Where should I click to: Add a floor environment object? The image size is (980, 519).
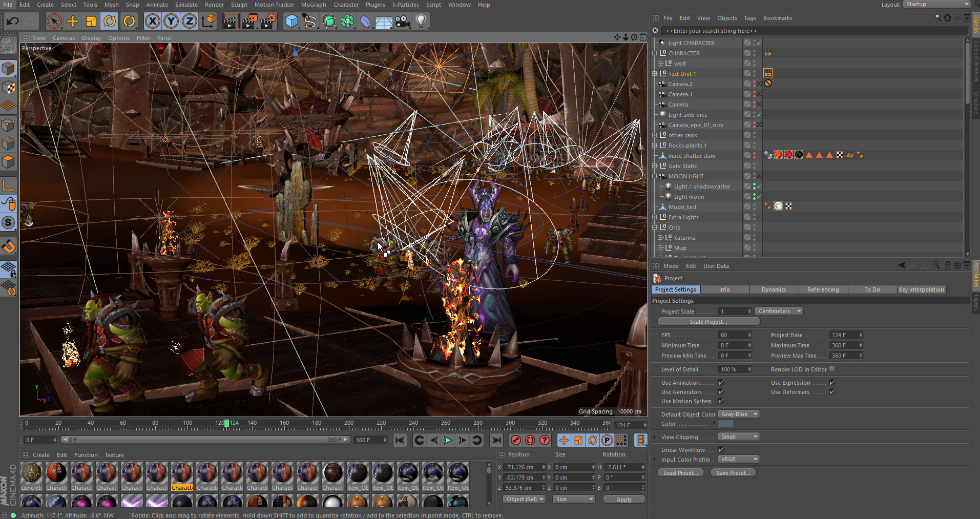(x=384, y=22)
